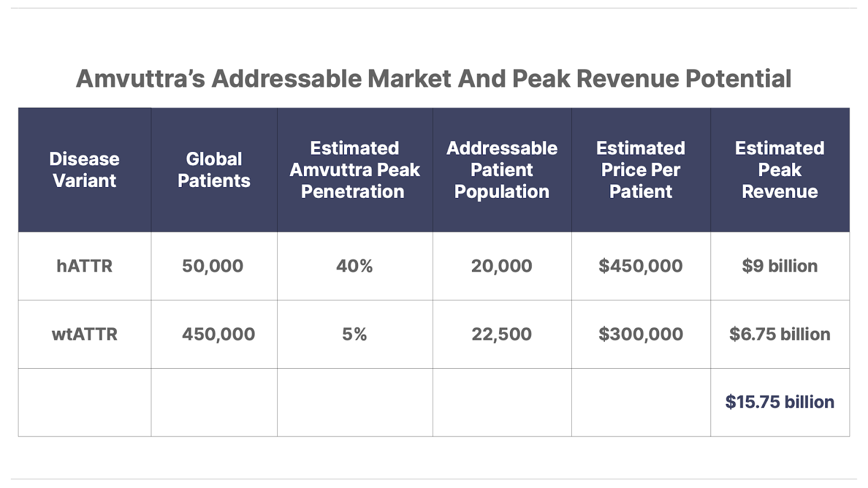Viewport: 868px width, 488px height.
Task: Click the "hATTR" row label
Action: (85, 266)
